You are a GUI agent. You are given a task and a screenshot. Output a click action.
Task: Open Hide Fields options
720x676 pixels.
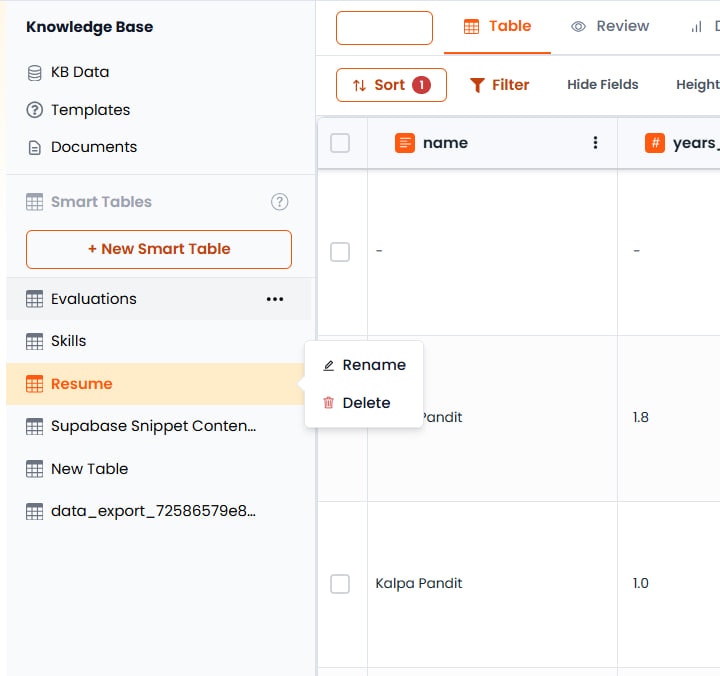(602, 84)
